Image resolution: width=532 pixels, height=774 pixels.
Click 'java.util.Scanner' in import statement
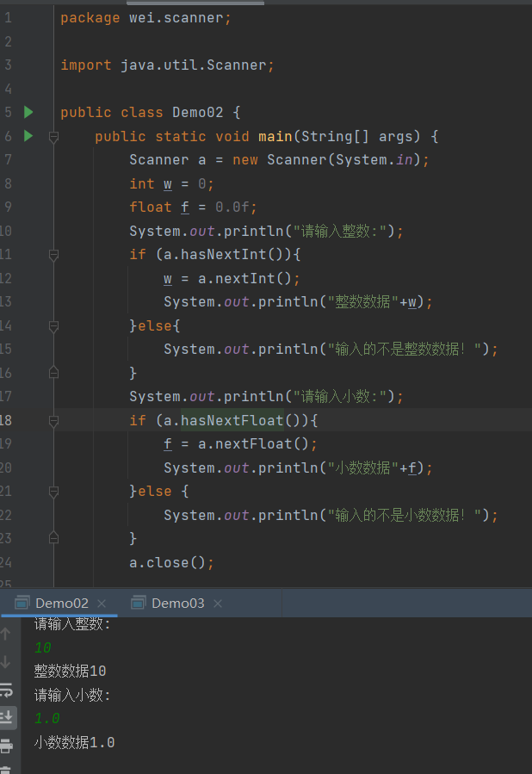194,65
